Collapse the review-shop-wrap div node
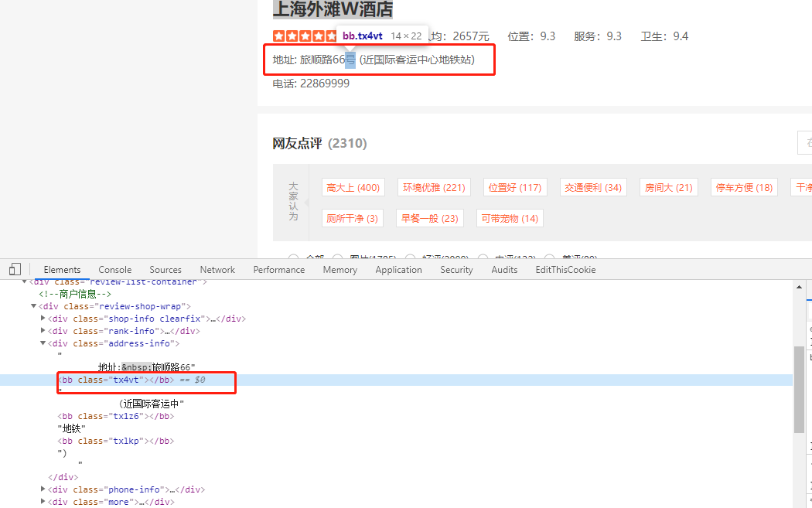812x508 pixels. click(34, 306)
